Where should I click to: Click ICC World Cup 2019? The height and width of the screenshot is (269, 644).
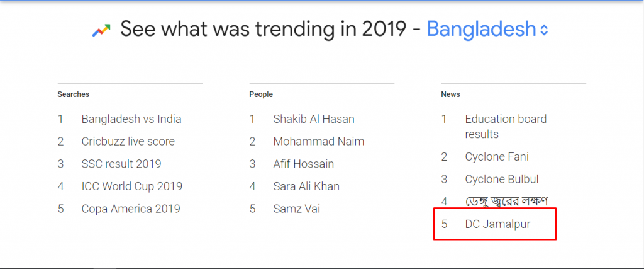(131, 186)
